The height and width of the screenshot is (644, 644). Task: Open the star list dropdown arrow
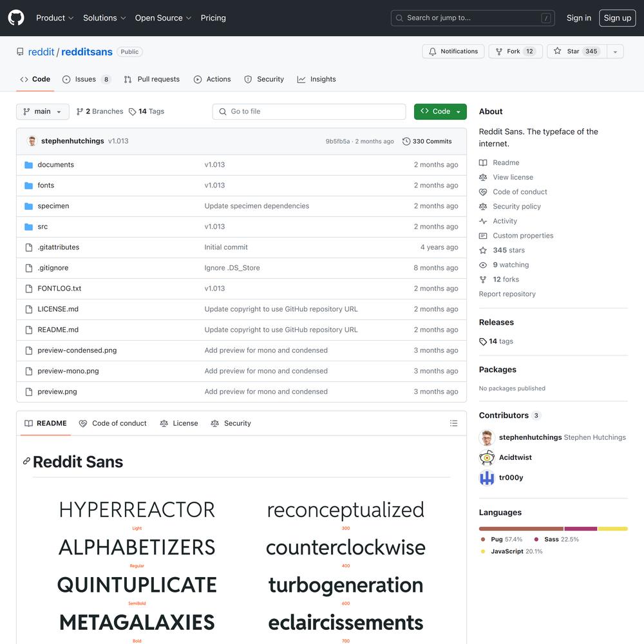(x=615, y=52)
